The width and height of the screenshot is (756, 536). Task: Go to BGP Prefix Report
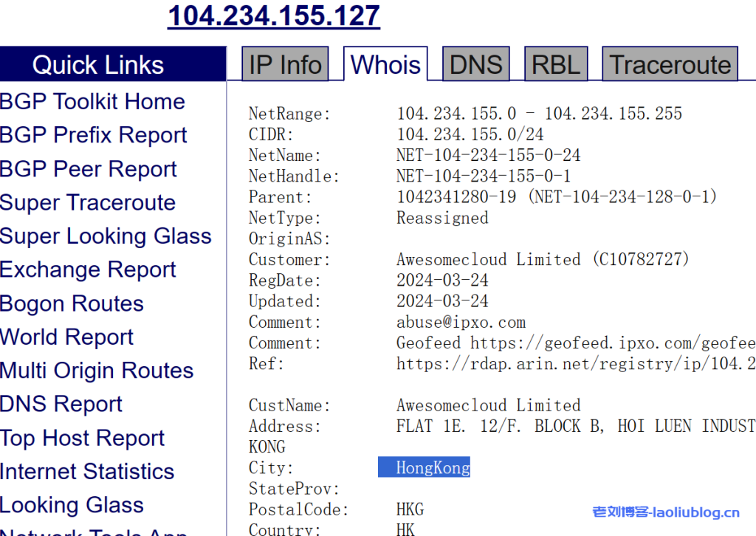tap(94, 135)
